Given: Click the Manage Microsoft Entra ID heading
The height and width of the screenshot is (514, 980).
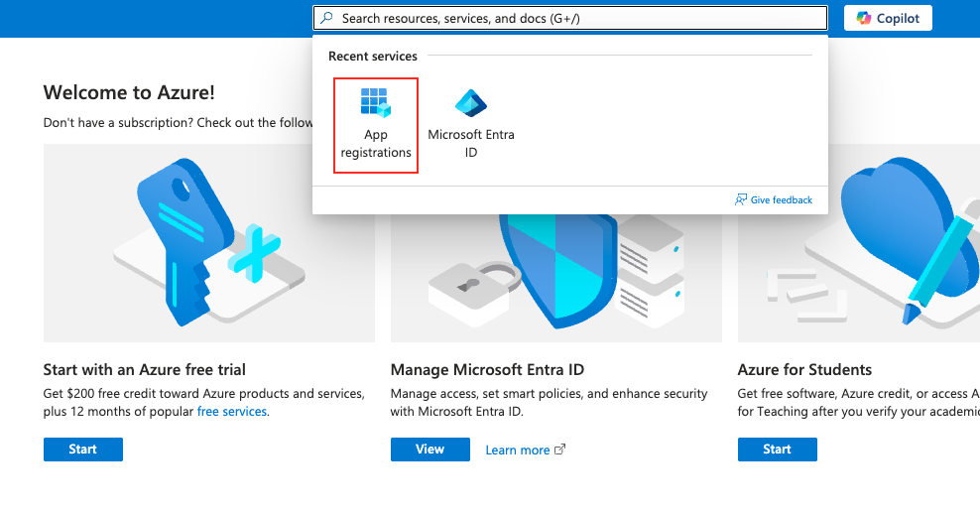Looking at the screenshot, I should click(x=487, y=369).
